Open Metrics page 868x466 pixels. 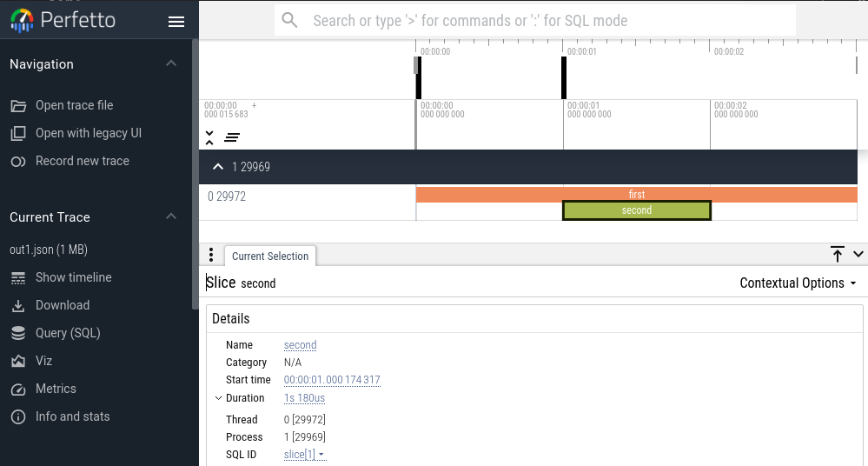click(x=56, y=389)
